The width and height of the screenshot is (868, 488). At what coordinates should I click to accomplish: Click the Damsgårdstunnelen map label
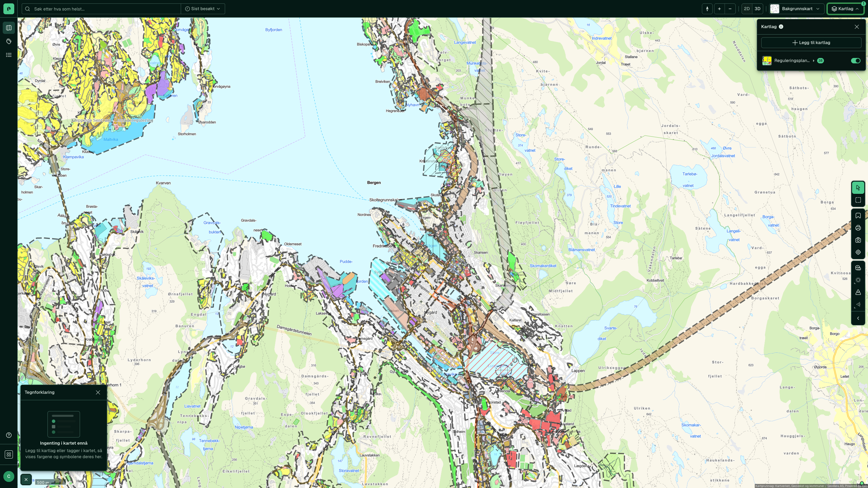(294, 330)
